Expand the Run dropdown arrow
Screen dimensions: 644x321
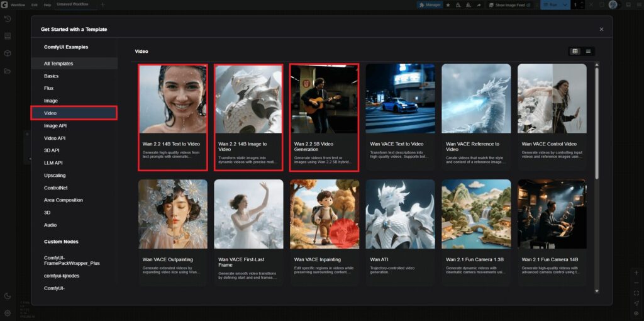[565, 5]
